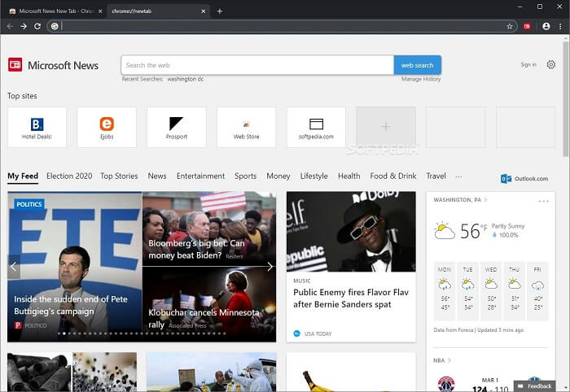Open Manage History link

421,79
